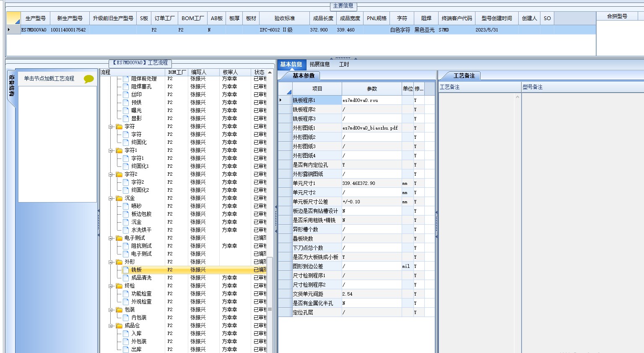This screenshot has height=353, width=644.
Task: Click the 外包装 document icon
Action: (126, 342)
